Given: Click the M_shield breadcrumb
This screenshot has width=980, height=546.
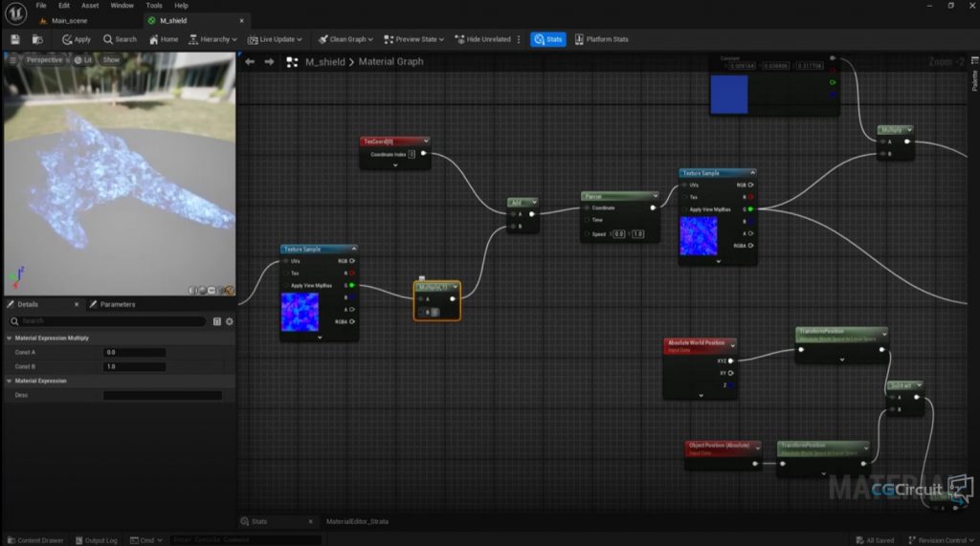Looking at the screenshot, I should point(325,62).
